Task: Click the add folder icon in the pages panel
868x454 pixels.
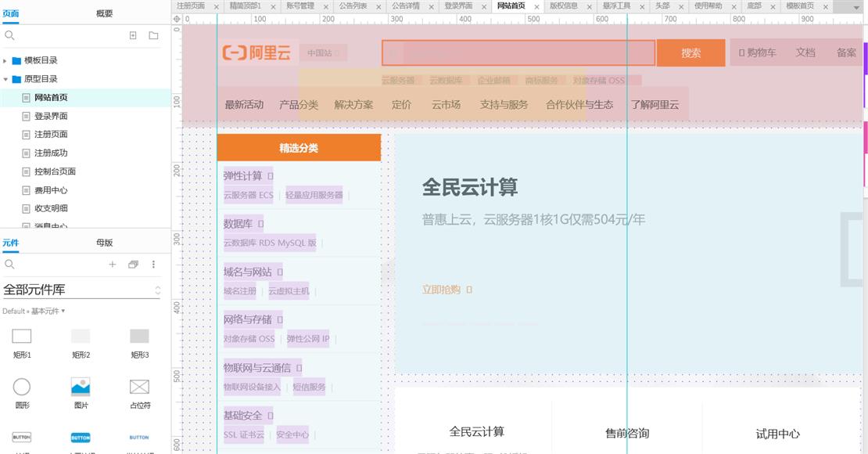Action: [153, 35]
